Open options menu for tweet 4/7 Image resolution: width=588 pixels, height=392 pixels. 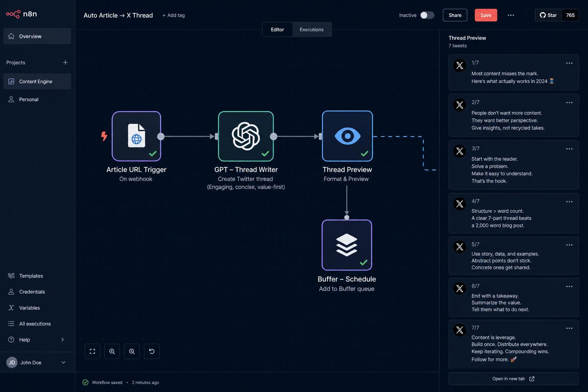[x=569, y=202]
